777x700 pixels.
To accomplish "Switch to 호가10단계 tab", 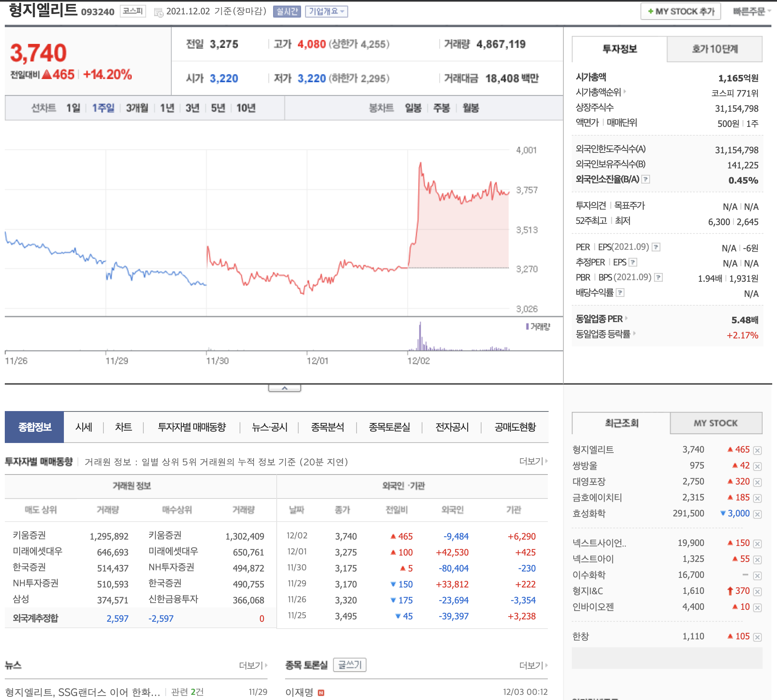I will 715,49.
